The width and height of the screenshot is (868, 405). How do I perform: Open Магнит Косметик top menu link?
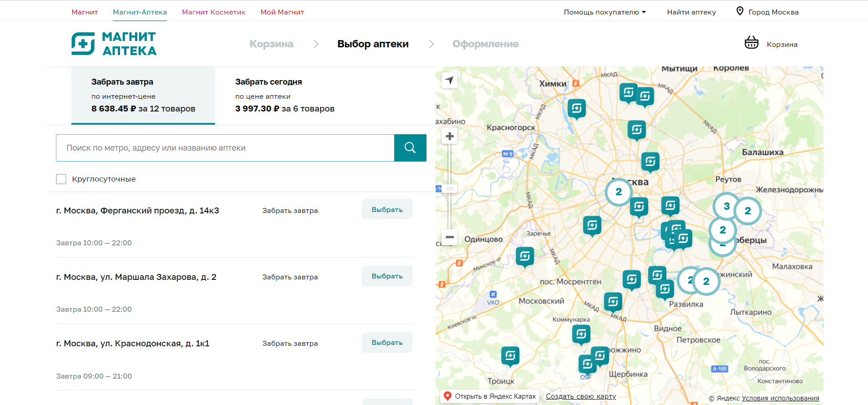pos(214,12)
